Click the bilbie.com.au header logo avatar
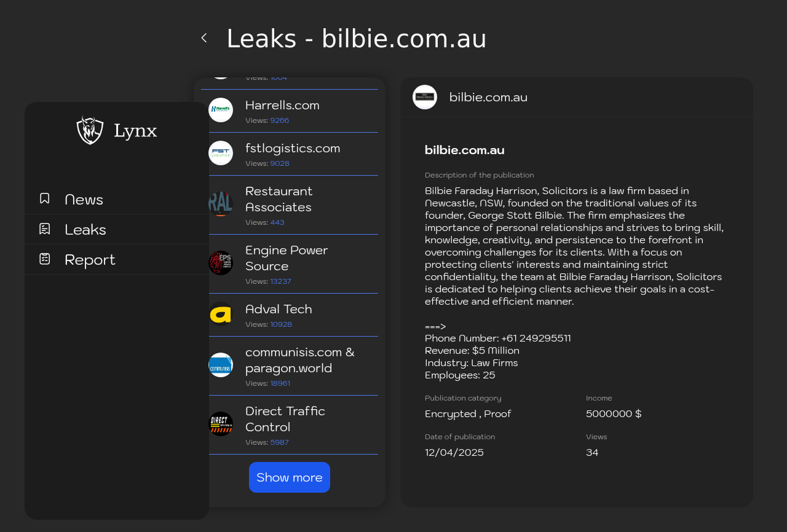This screenshot has height=532, width=787. pyautogui.click(x=425, y=97)
